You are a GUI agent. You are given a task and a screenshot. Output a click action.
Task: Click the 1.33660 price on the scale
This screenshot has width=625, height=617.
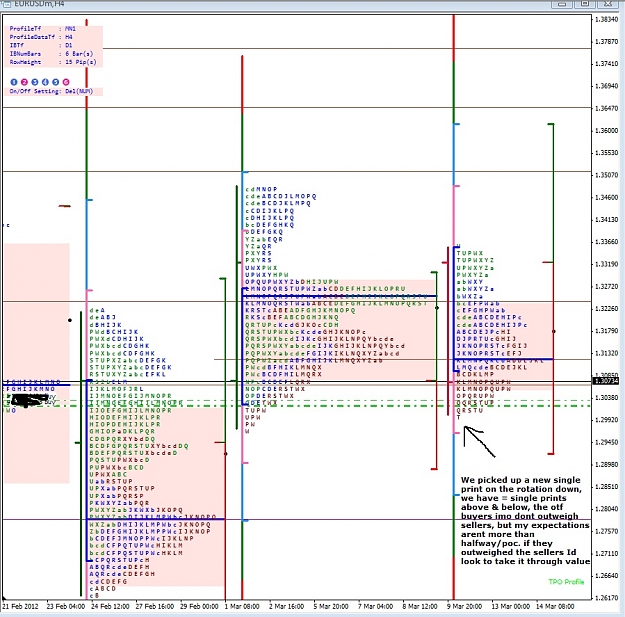[607, 242]
